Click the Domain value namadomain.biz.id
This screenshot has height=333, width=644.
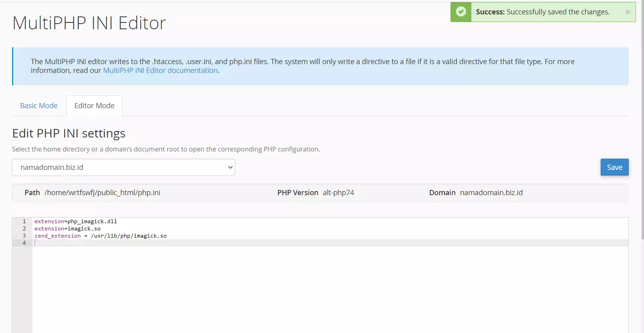point(491,193)
